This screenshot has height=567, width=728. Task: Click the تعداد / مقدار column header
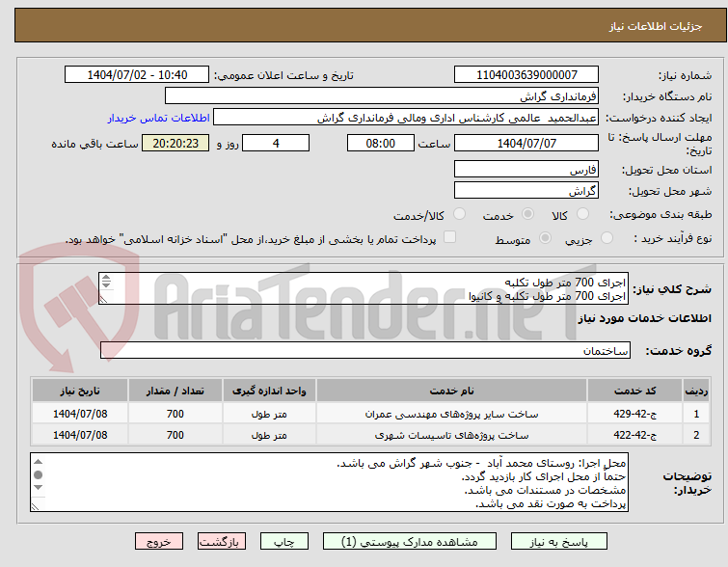[x=175, y=391]
